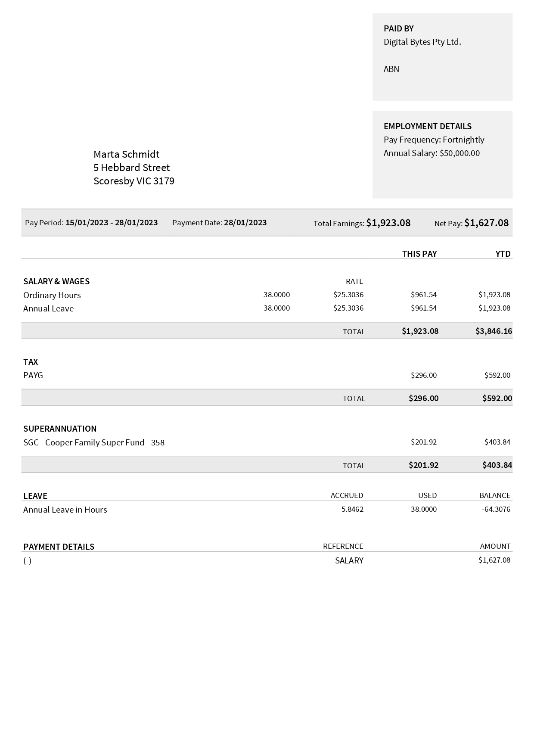Click the EMPLOYMENT DETAILS heading
The height and width of the screenshot is (756, 534).
427,126
